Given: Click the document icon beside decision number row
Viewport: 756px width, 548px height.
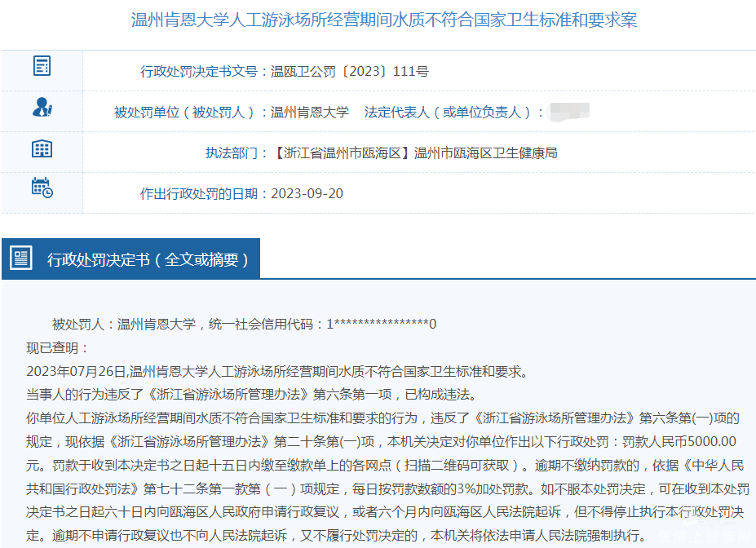Looking at the screenshot, I should [42, 66].
